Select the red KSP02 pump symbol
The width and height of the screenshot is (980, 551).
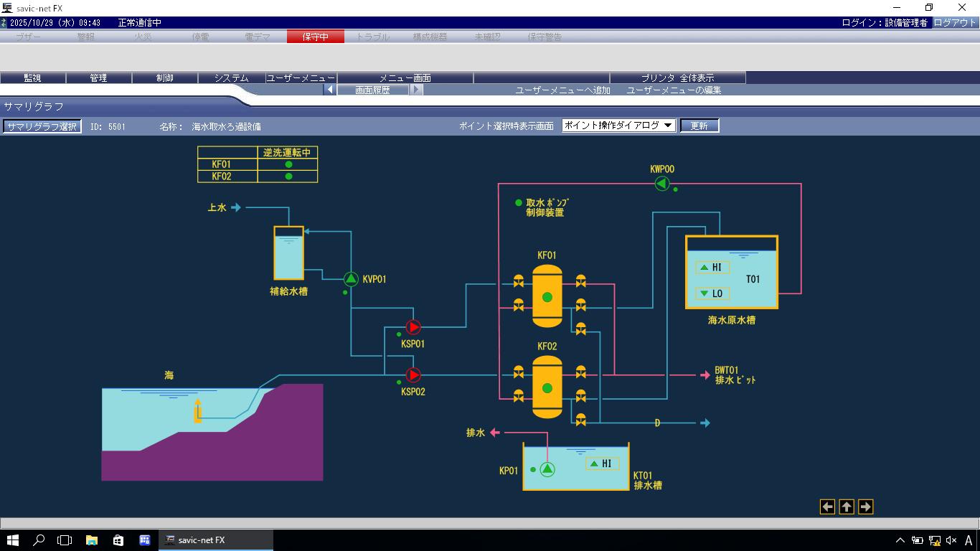pos(413,375)
